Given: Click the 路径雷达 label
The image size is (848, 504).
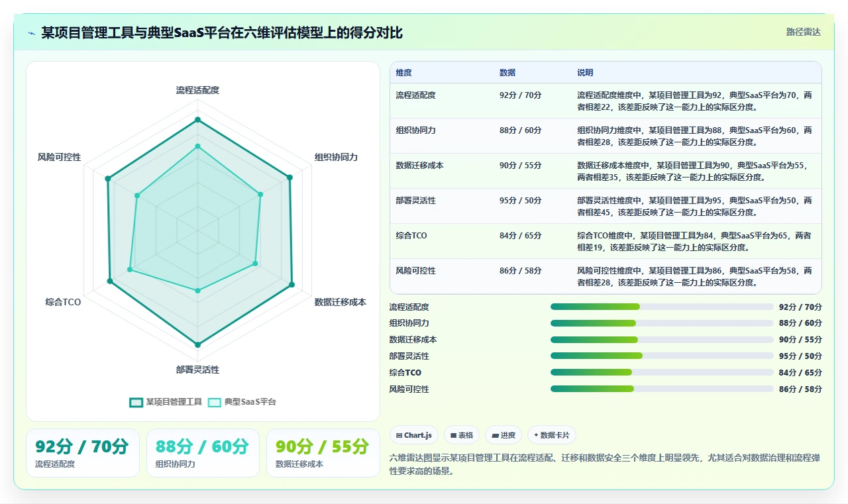Looking at the screenshot, I should pyautogui.click(x=803, y=32).
